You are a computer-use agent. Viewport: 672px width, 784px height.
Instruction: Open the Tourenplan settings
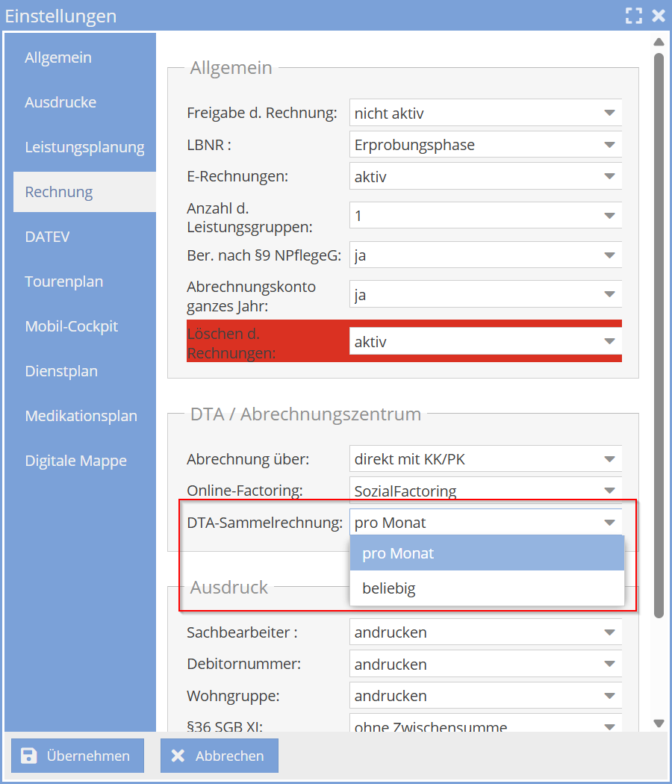pyautogui.click(x=64, y=281)
